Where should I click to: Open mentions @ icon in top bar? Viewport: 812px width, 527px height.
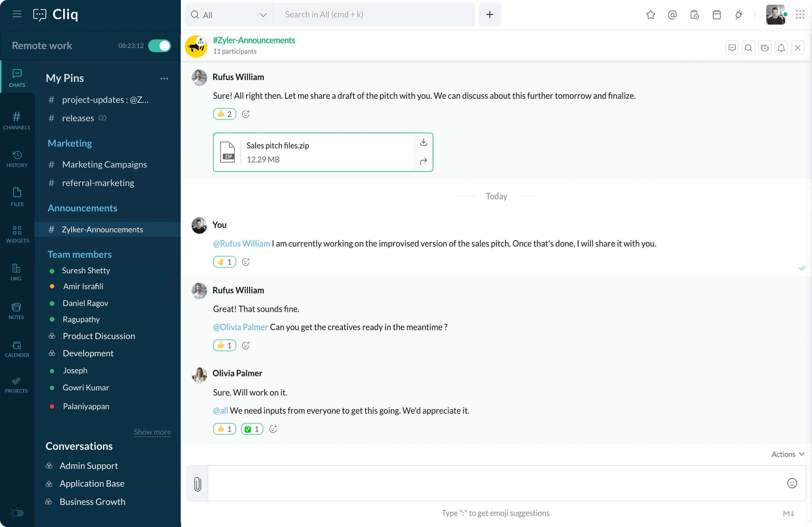click(672, 15)
